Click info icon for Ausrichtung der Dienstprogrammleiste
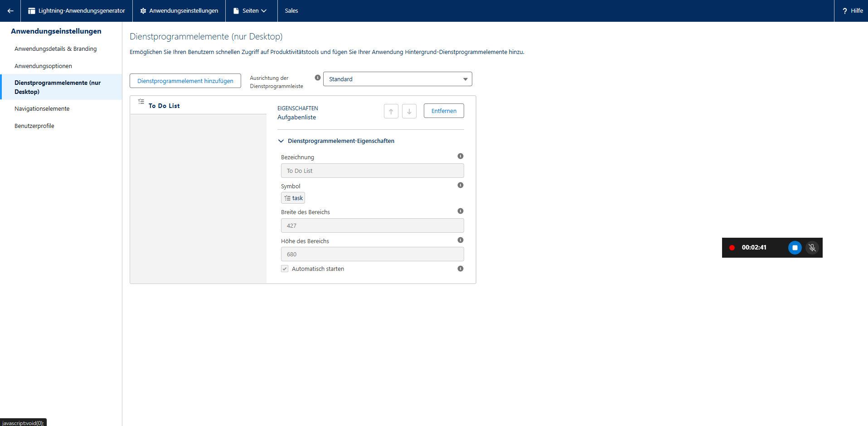Viewport: 868px width, 426px height. (317, 78)
